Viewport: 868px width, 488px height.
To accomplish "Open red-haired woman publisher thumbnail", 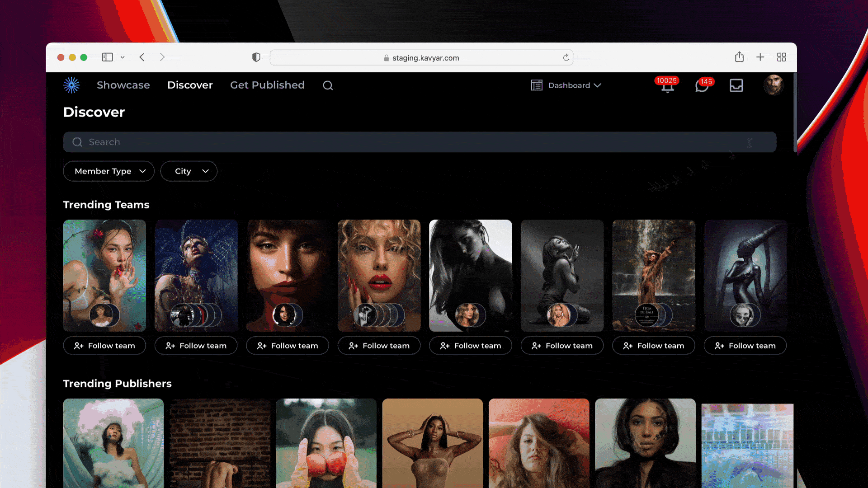I will [x=539, y=443].
